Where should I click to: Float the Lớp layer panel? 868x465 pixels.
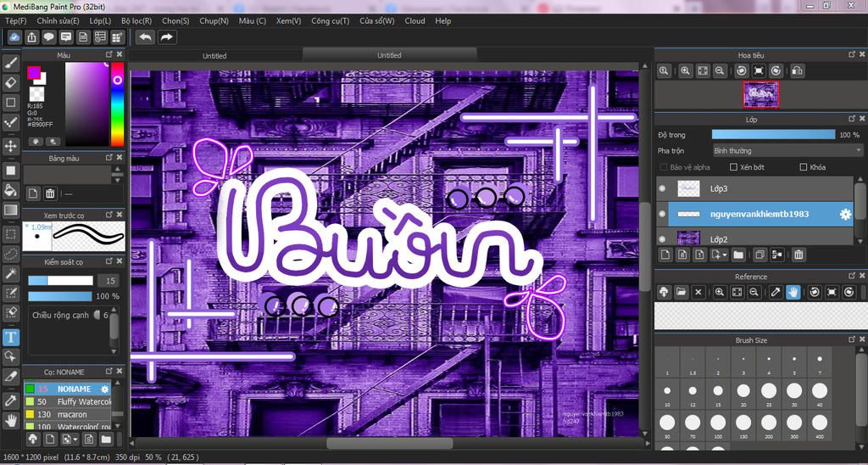pos(852,119)
